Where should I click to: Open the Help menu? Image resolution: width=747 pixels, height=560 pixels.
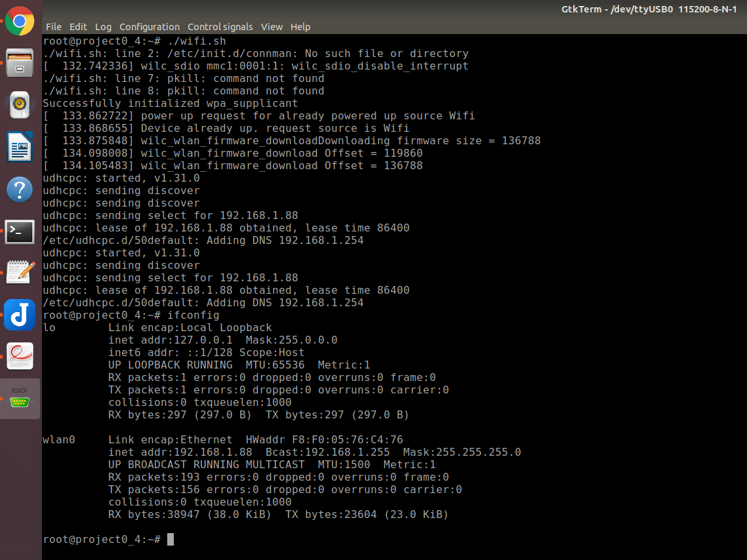tap(300, 27)
